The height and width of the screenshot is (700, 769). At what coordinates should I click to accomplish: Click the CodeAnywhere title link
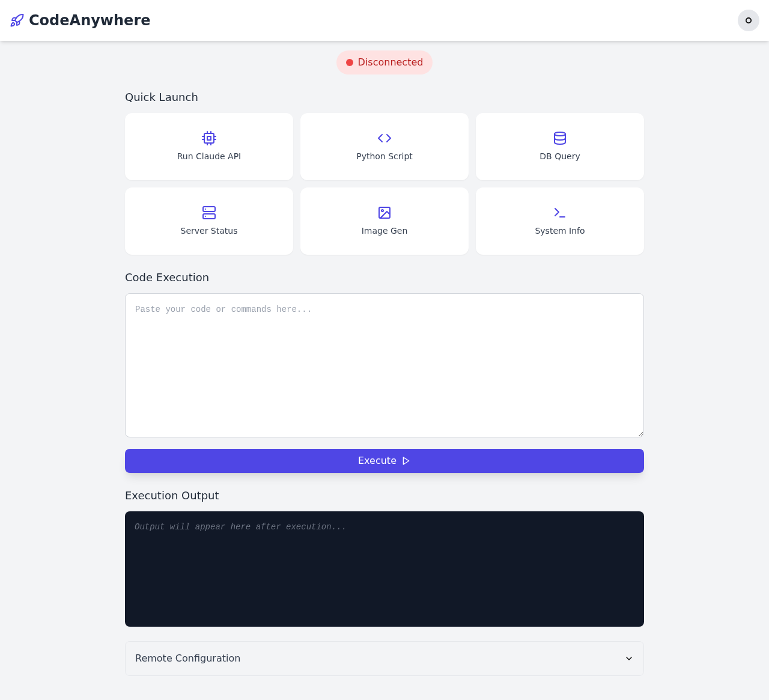pos(90,20)
